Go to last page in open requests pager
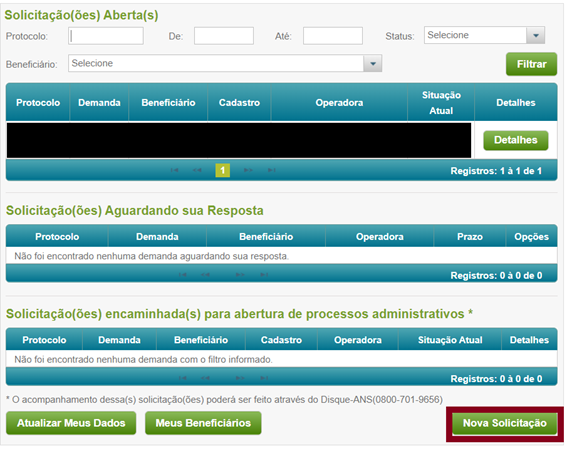 [x=272, y=170]
